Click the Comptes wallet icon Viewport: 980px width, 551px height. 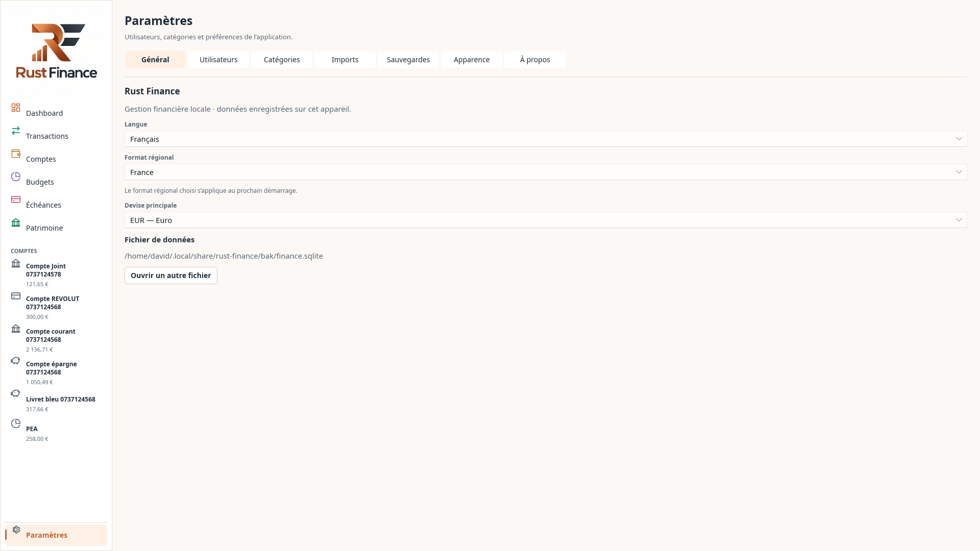16,154
